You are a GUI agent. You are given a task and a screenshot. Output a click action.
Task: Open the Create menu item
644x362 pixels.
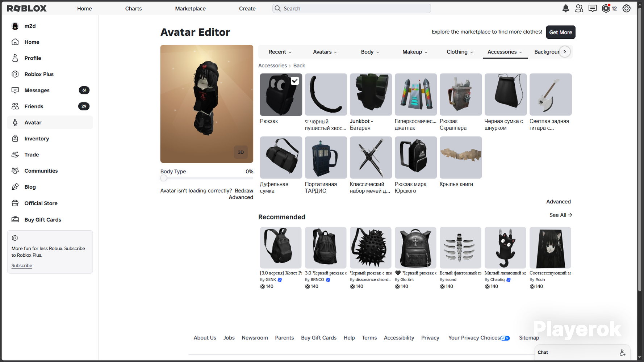click(x=247, y=9)
